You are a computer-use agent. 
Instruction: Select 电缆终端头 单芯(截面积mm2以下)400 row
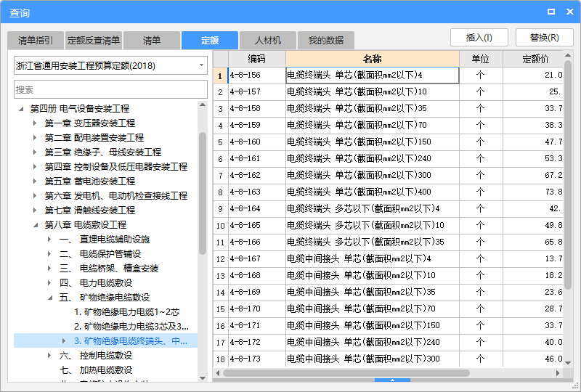[x=373, y=192]
